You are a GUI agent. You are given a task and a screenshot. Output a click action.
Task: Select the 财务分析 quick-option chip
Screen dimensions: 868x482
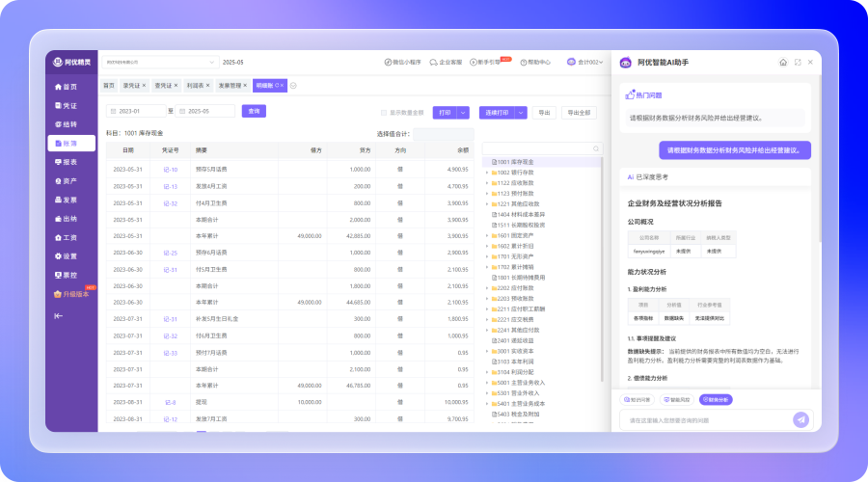[716, 399]
